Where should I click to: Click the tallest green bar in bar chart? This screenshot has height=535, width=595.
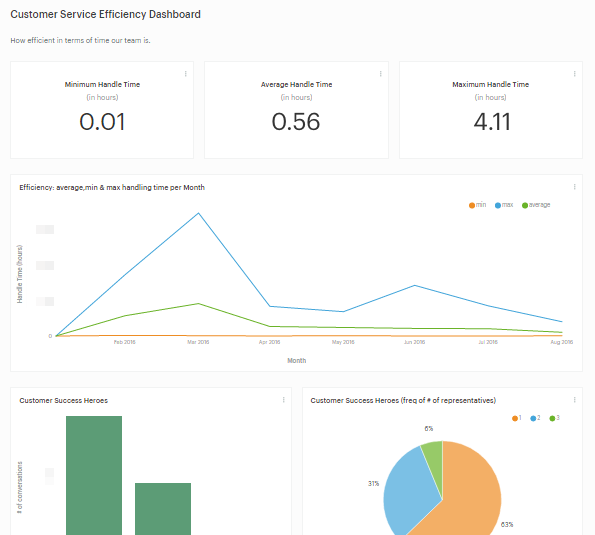(94, 475)
